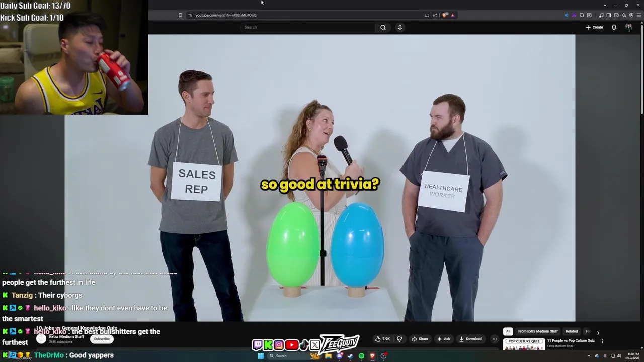The image size is (644, 362).
Task: Show more filter chips with right arrow
Action: pyautogui.click(x=598, y=332)
